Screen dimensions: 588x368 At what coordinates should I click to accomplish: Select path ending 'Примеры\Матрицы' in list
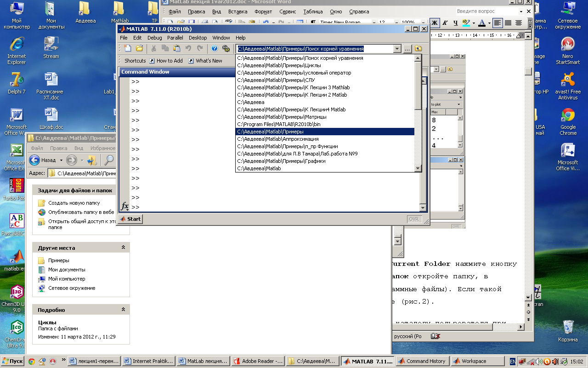[x=325, y=117]
